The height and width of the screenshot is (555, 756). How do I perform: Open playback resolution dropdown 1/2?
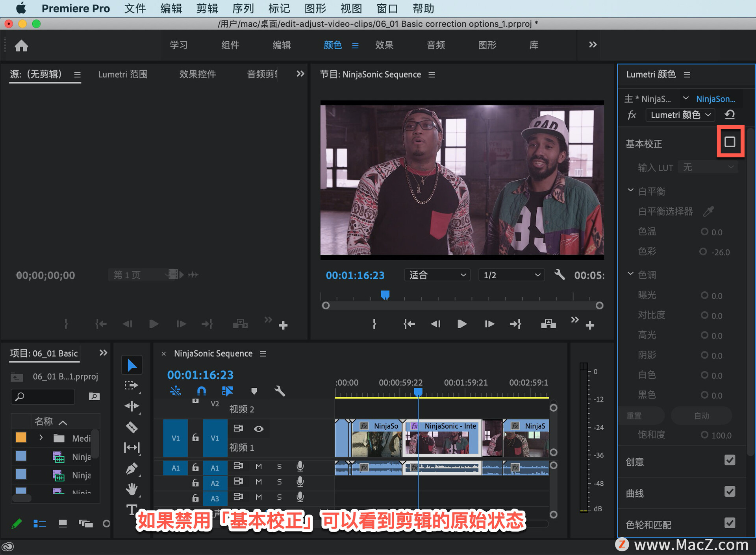(x=511, y=275)
